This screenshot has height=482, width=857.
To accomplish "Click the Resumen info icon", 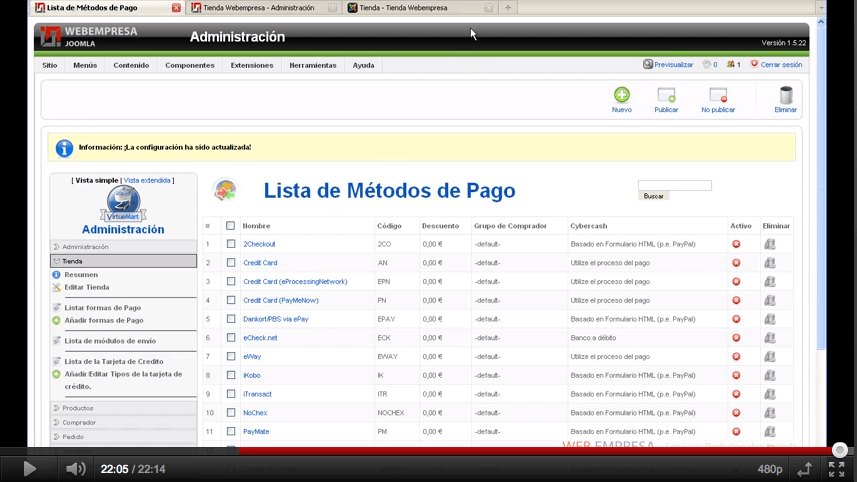I will click(56, 275).
